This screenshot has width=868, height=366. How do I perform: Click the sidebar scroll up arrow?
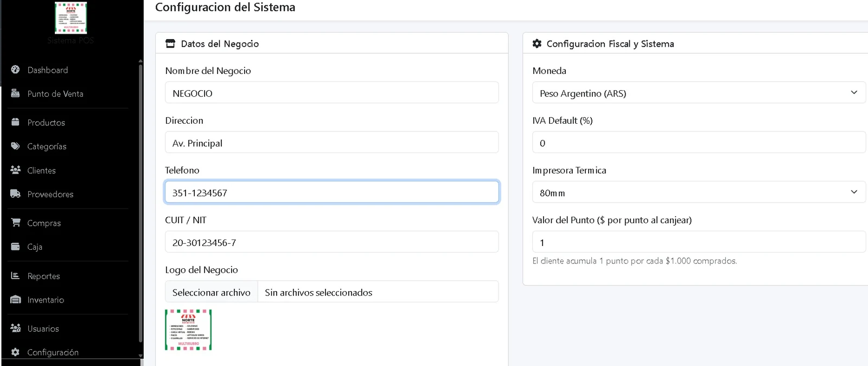pos(141,61)
